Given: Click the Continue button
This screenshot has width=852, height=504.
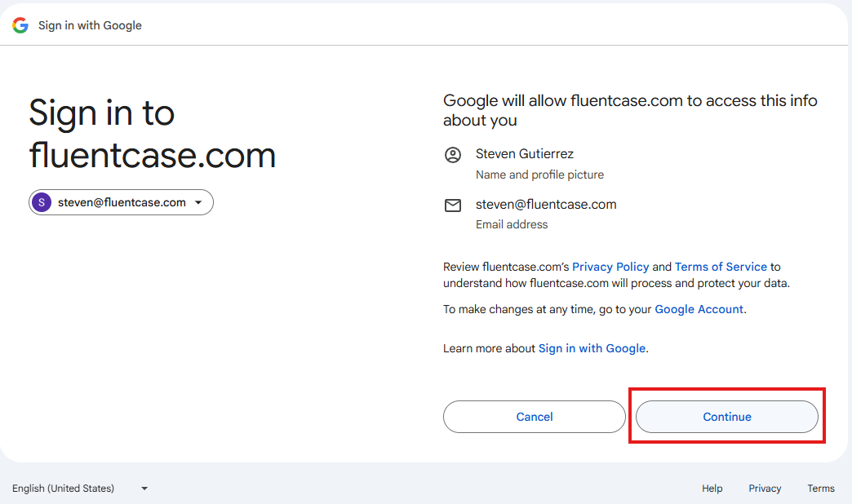Looking at the screenshot, I should [727, 417].
